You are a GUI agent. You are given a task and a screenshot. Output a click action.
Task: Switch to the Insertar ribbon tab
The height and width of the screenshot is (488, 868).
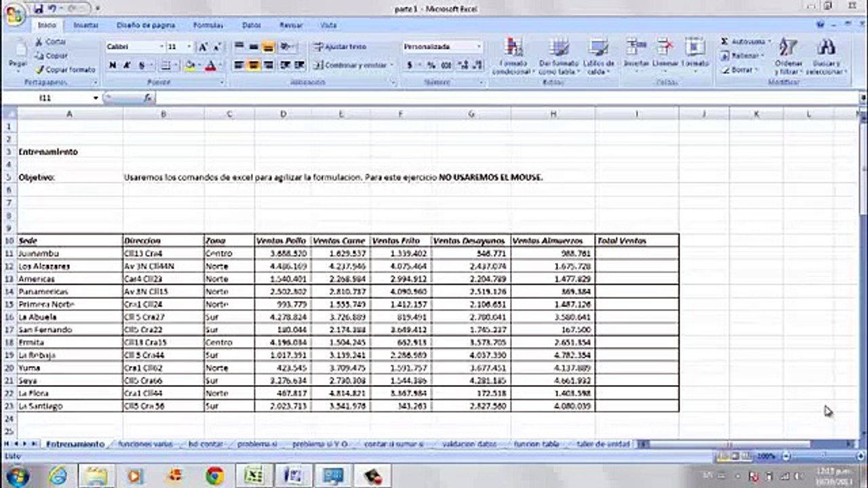click(86, 25)
